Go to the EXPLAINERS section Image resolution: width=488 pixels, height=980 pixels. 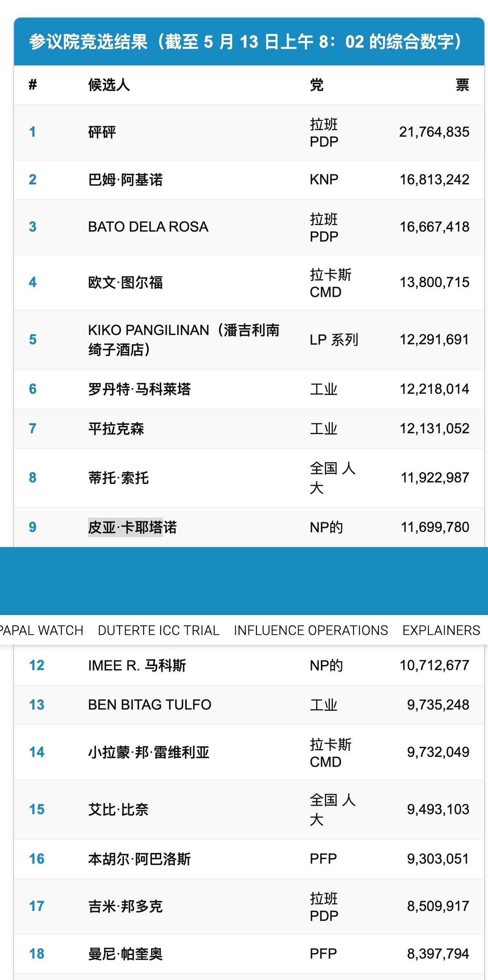pos(441,631)
